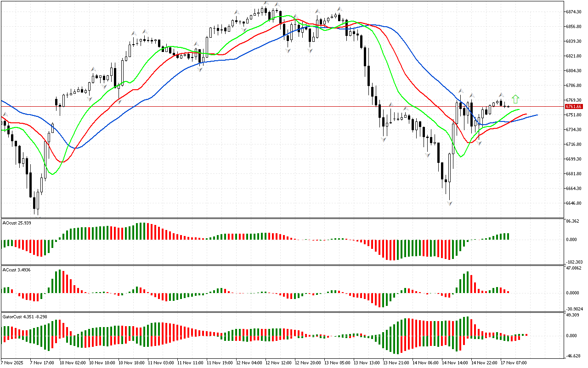Click the 6874.30 price scale label
This screenshot has width=588, height=368.
tap(574, 11)
